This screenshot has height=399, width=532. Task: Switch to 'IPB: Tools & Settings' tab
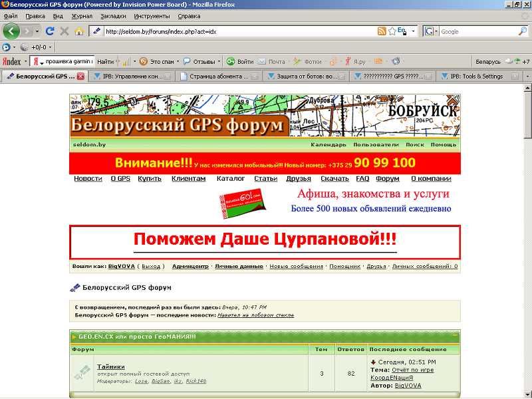(x=480, y=76)
